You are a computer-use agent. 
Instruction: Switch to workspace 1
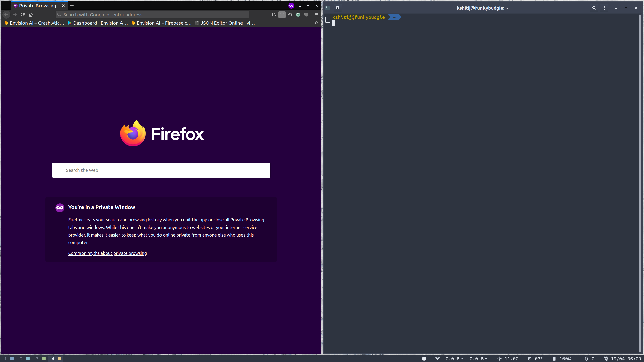coord(9,359)
